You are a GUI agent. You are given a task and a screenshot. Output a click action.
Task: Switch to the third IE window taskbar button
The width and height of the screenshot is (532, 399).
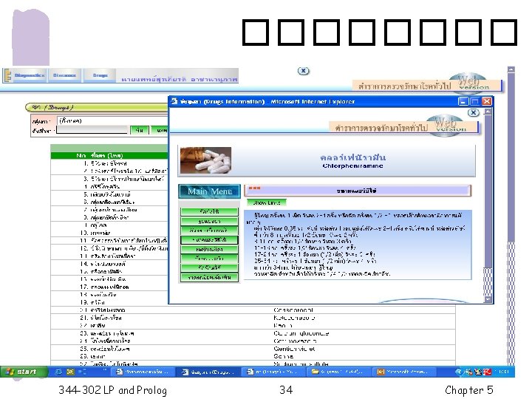pos(273,372)
